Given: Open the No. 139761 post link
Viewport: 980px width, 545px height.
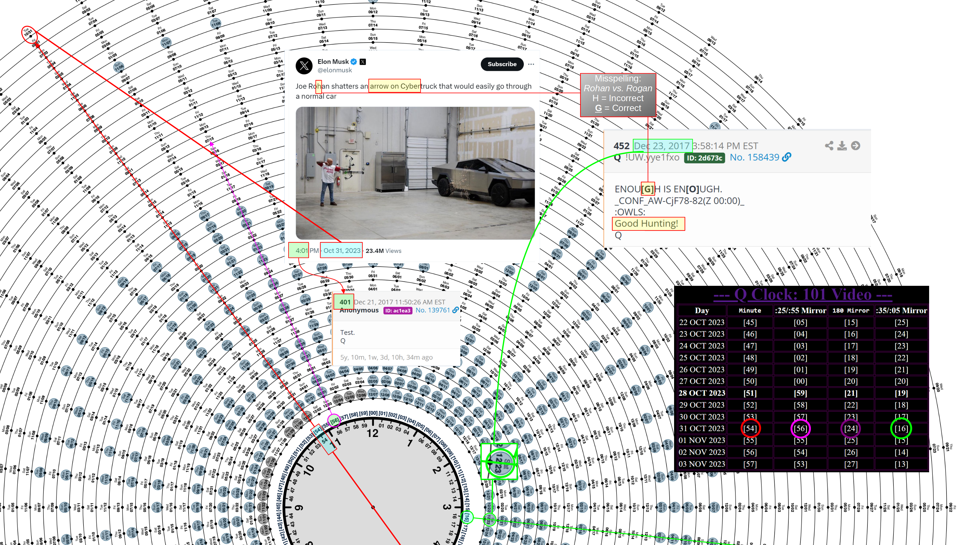Looking at the screenshot, I should 433,310.
